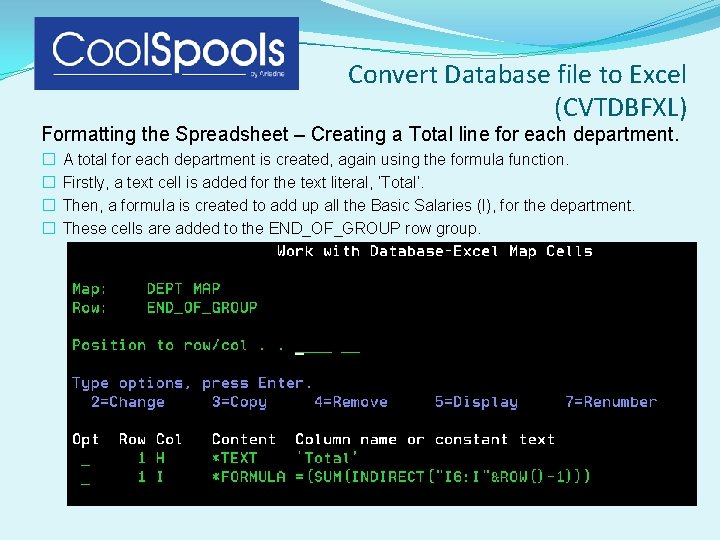Click the column 'H' cell value
The image size is (720, 540).
point(160,458)
